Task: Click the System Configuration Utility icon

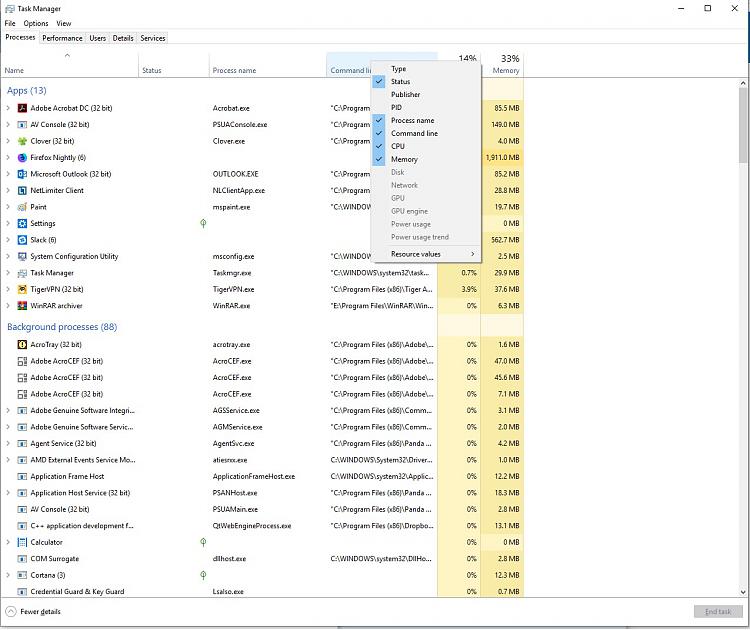Action: [x=22, y=256]
